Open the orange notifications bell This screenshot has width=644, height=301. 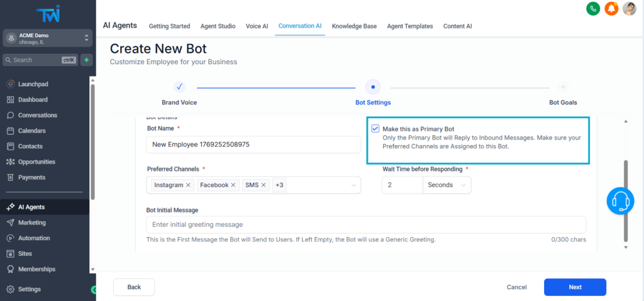point(611,9)
